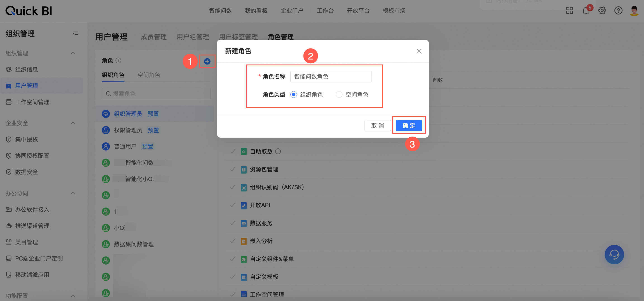
Task: Collapse the sidebar with the menu fold icon
Action: [75, 33]
